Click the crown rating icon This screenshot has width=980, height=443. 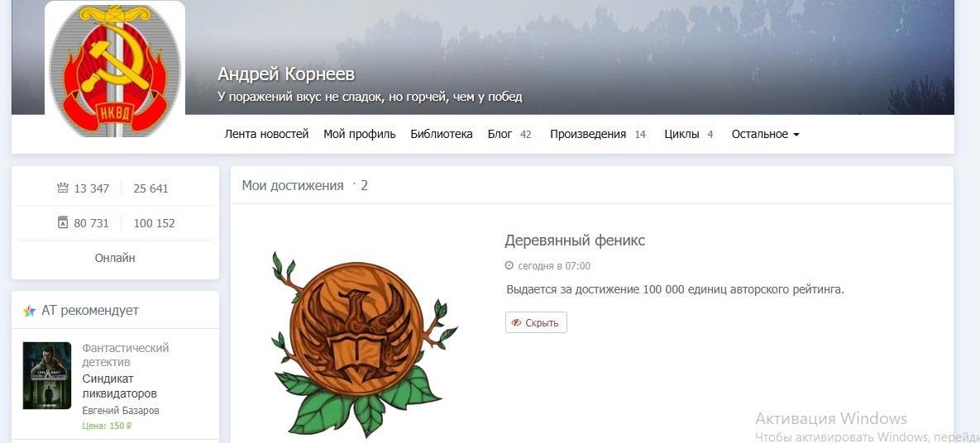(x=63, y=188)
